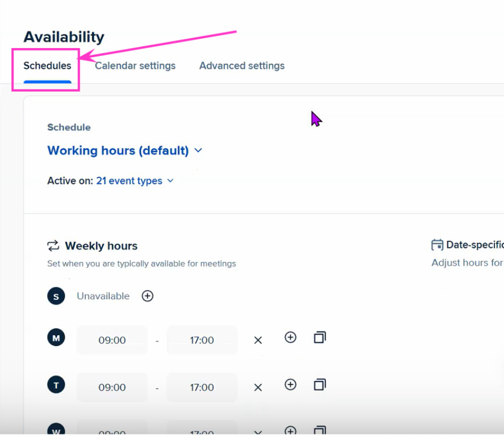
Task: Click the Sunday day circle
Action: coord(56,296)
